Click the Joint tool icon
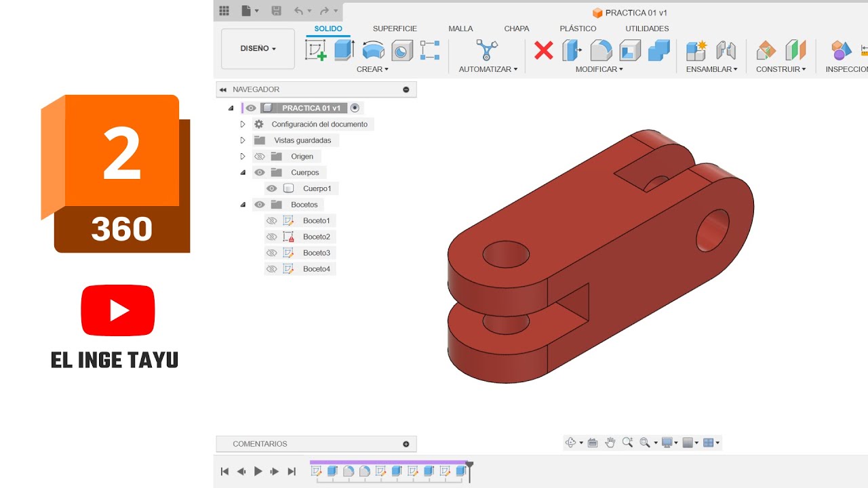Image resolution: width=868 pixels, height=488 pixels. [726, 50]
